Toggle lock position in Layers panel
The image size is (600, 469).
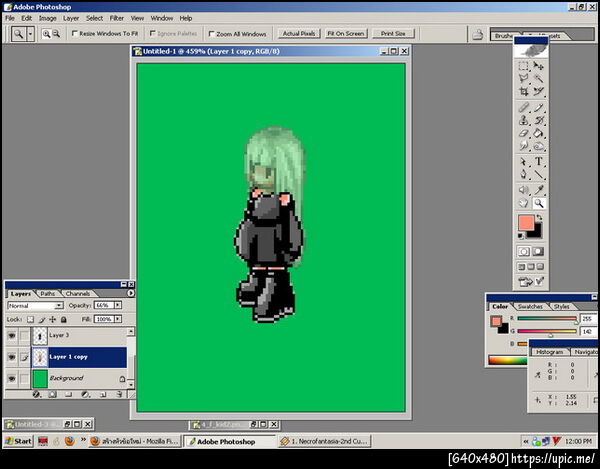(52, 319)
